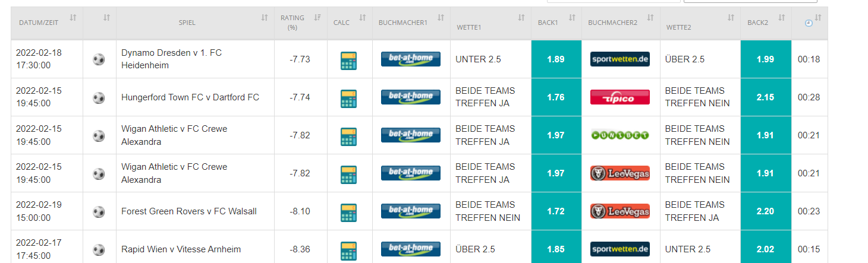868x263 pixels.
Task: Click the Unibet bookmaker logo
Action: (x=620, y=135)
